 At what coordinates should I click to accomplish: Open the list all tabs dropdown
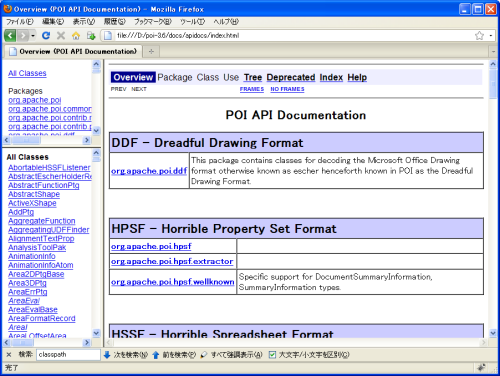(x=493, y=52)
